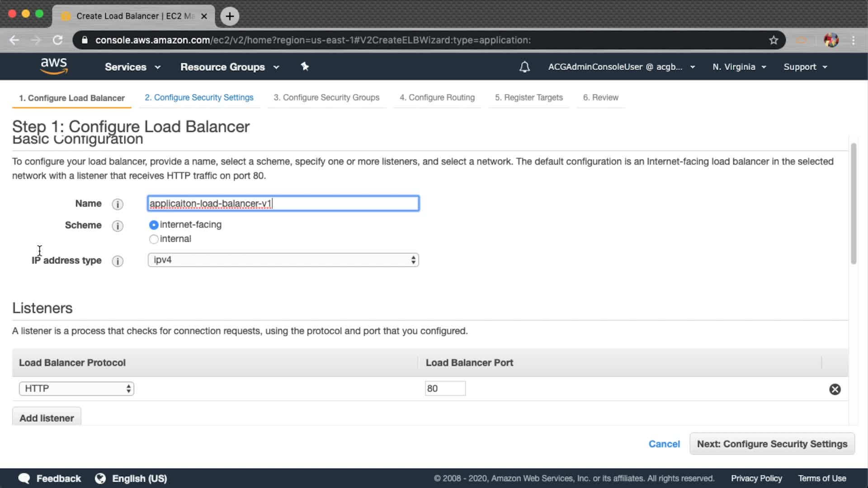This screenshot has height=488, width=868.
Task: Select the internet-facing scheme option
Action: 154,225
